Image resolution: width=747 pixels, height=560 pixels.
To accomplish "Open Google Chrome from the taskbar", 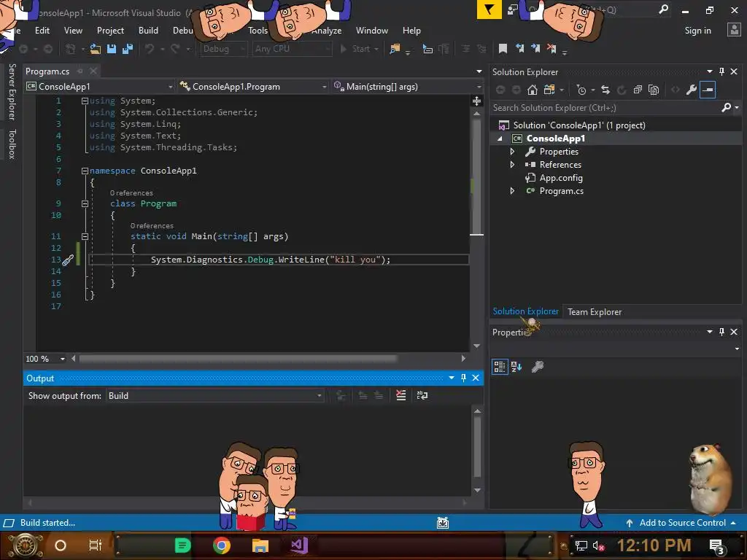I will point(222,545).
